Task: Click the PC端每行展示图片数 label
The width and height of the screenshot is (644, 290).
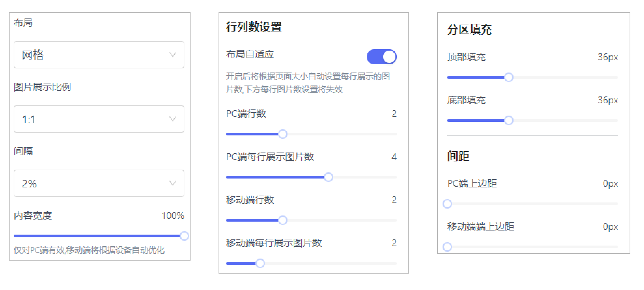Action: pyautogui.click(x=270, y=157)
